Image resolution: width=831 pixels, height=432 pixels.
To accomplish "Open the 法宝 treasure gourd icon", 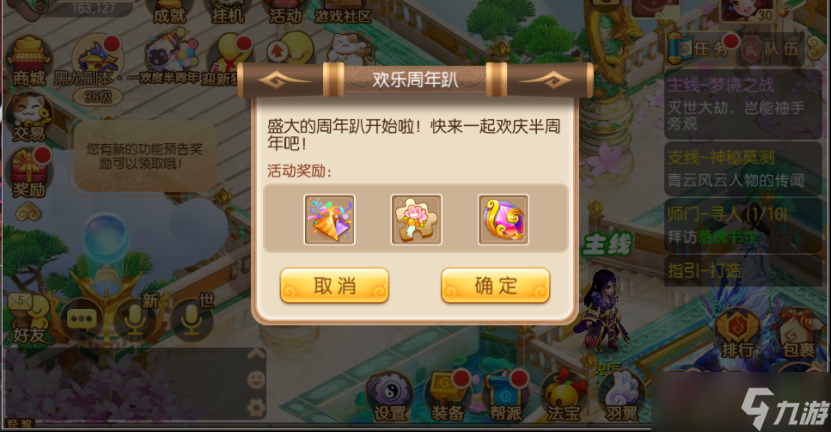I will [x=563, y=396].
